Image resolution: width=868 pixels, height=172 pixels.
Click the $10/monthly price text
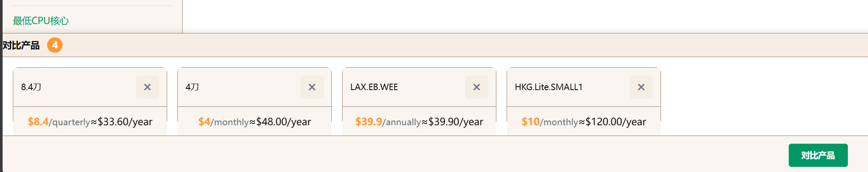(550, 122)
